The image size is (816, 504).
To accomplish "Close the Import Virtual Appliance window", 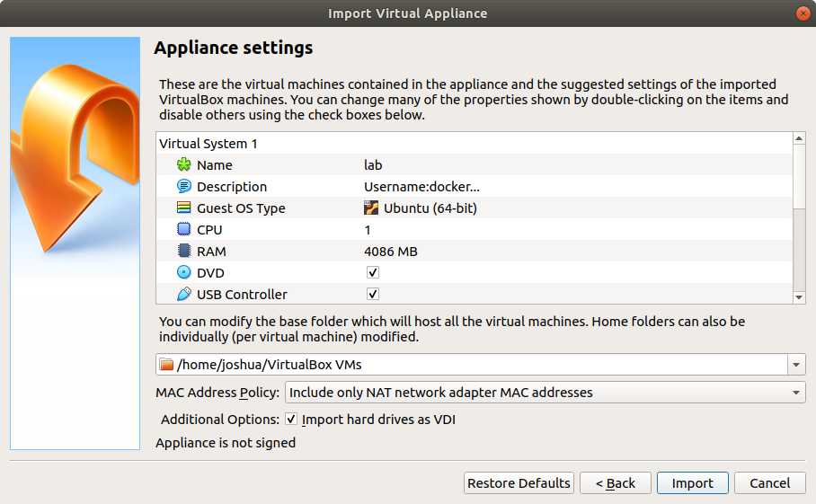I will [803, 13].
